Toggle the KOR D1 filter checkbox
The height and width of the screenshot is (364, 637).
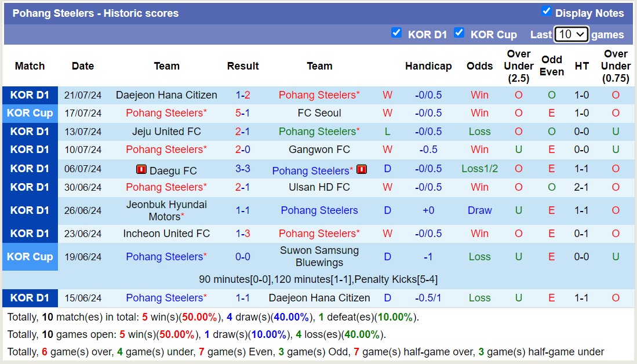point(396,33)
